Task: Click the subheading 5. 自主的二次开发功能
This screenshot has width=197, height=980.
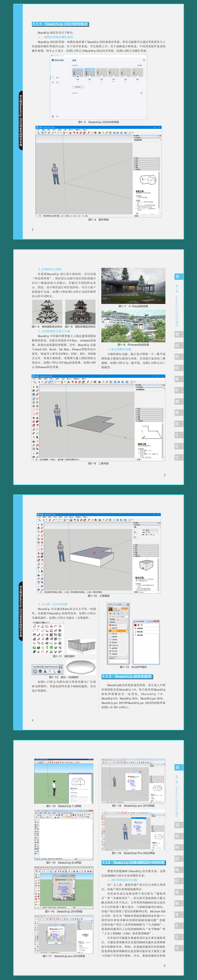Action: click(52, 604)
